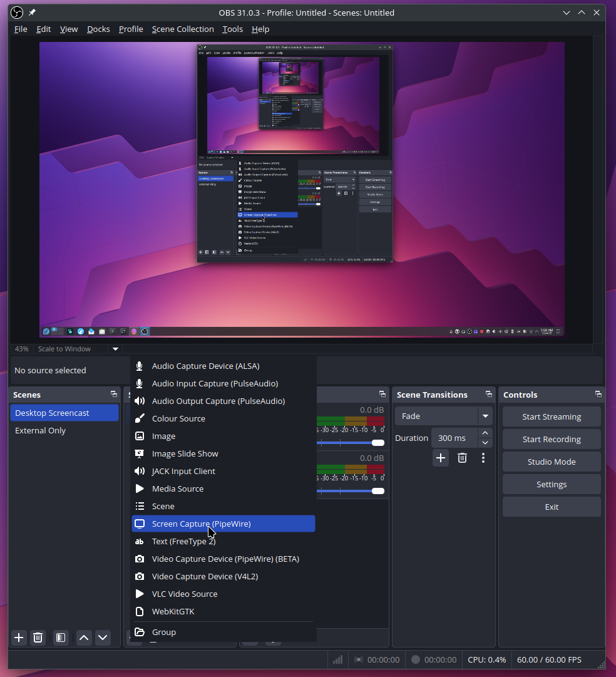
Task: Enable Studio Mode
Action: click(x=552, y=462)
